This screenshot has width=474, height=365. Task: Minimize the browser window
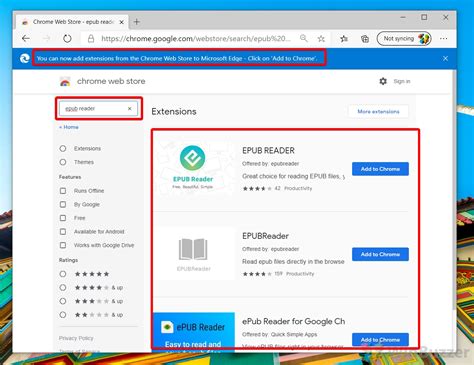tap(403, 17)
